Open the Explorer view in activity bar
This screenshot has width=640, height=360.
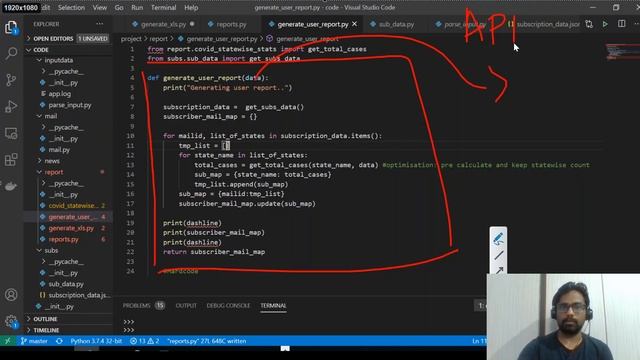(11, 28)
